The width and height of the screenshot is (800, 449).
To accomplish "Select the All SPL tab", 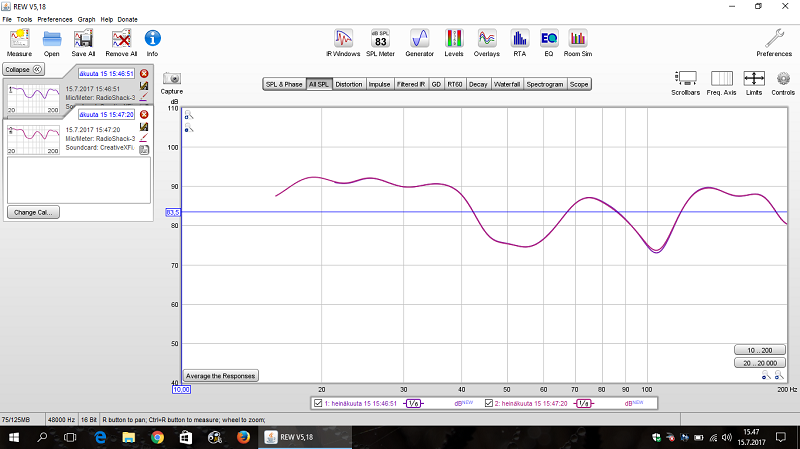I will coord(319,84).
